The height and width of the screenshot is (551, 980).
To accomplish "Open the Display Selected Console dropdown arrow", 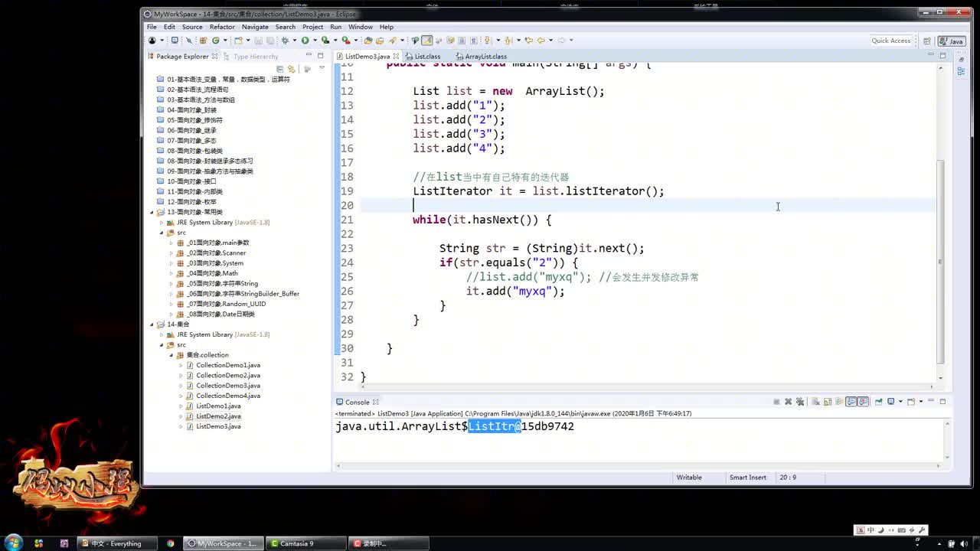I will click(x=900, y=402).
